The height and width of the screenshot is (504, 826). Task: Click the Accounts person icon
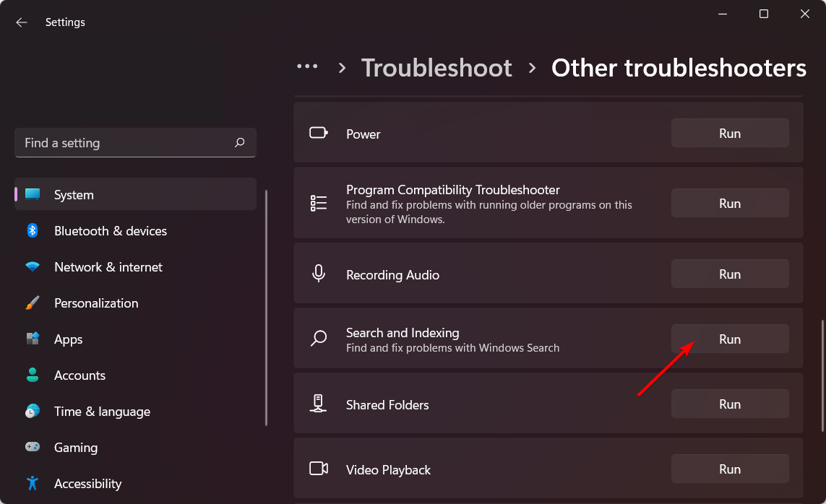tap(33, 375)
